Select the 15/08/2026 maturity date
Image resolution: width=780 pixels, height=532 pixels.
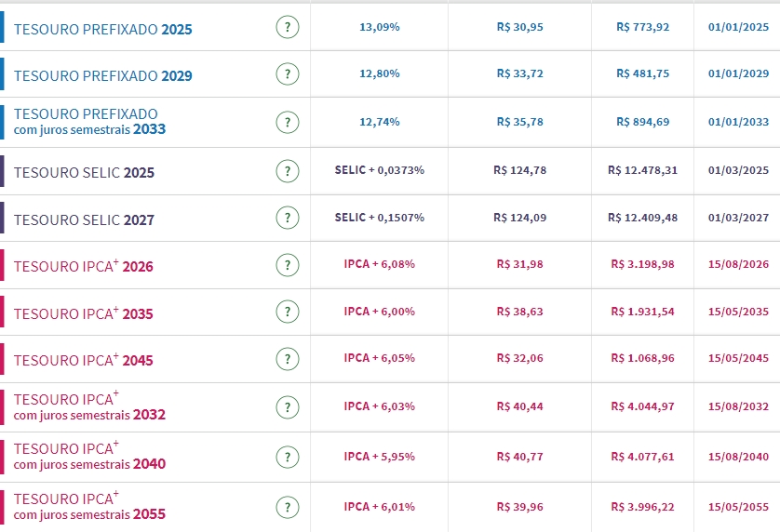tap(738, 264)
